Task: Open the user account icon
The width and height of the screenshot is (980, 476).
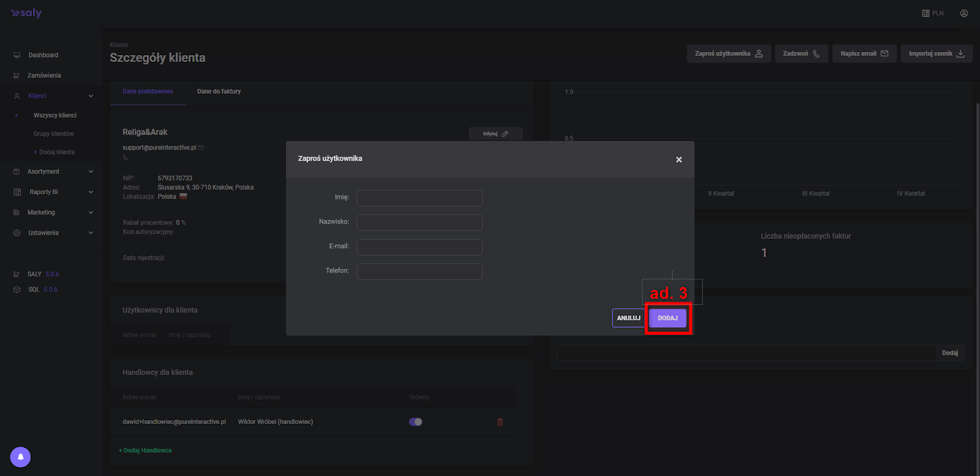Action: tap(964, 13)
